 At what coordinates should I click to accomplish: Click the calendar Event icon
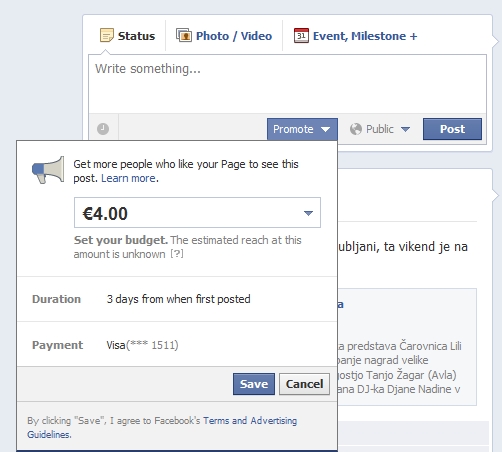(301, 35)
